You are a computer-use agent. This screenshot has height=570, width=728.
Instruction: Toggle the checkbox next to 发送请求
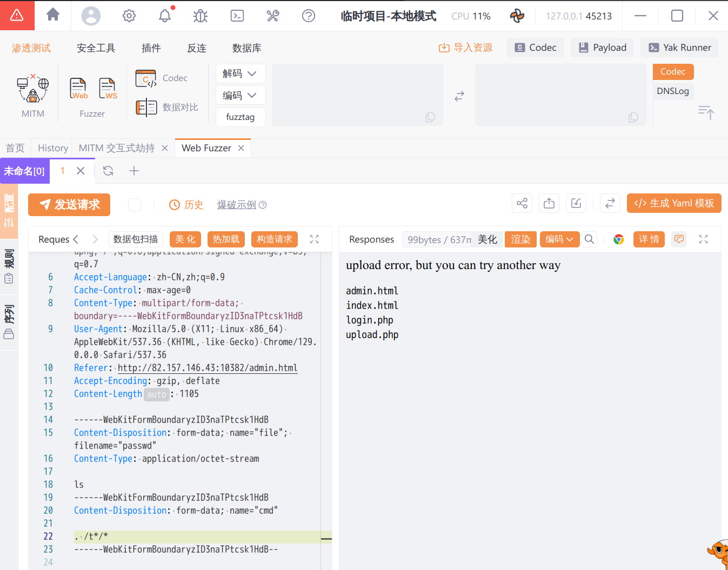135,205
